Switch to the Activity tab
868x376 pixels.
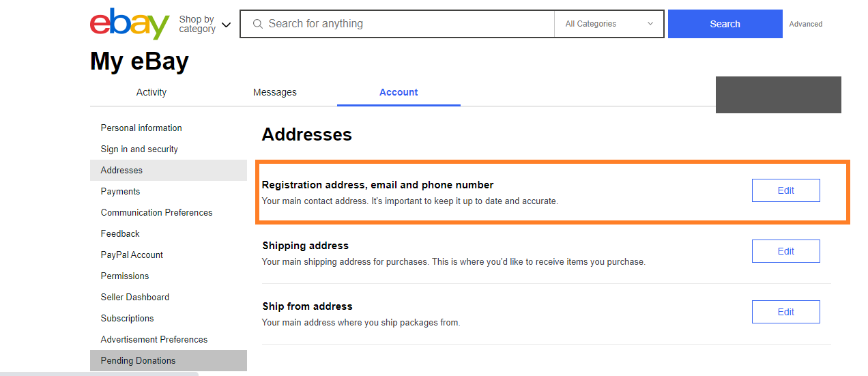tap(151, 92)
